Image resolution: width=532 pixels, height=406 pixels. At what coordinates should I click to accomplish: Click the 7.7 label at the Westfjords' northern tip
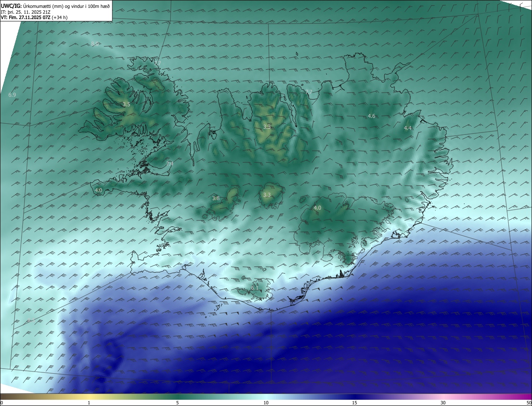coord(158,64)
